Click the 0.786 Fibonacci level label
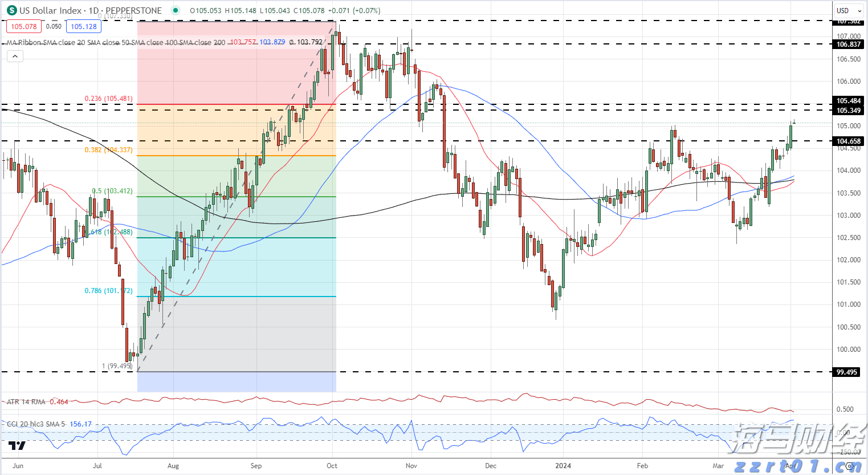The width and height of the screenshot is (868, 475). 108,291
